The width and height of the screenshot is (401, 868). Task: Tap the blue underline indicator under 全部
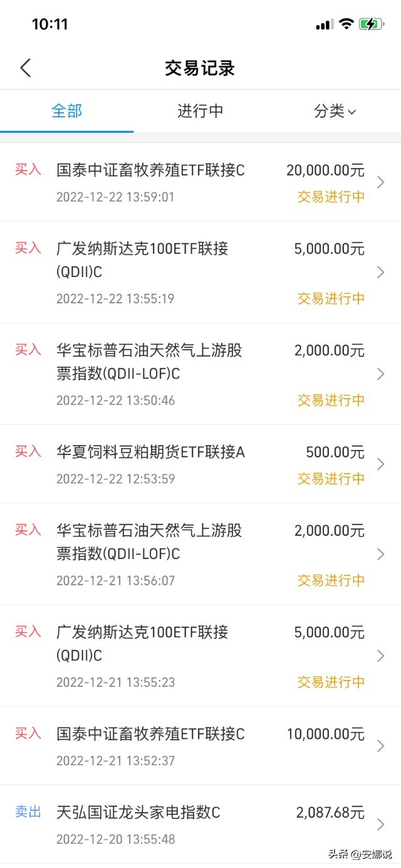pos(68,132)
